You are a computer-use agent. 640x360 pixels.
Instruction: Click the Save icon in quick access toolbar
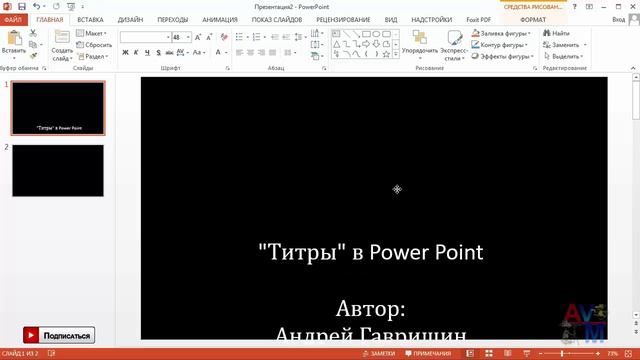pos(22,7)
